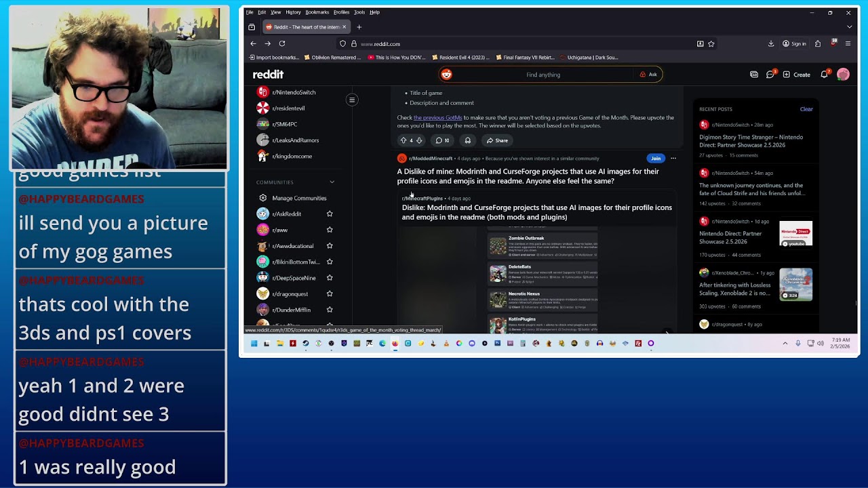
Task: Open the Resident Evil 4 (2023) bookmark
Action: coord(460,58)
